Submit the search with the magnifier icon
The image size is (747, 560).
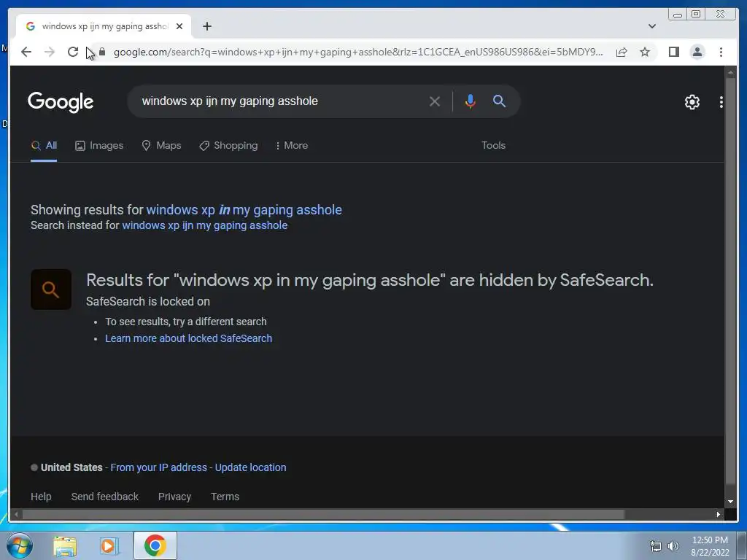point(499,101)
